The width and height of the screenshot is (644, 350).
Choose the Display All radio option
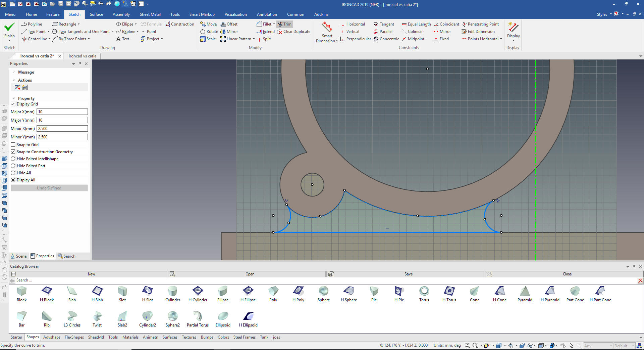click(13, 180)
